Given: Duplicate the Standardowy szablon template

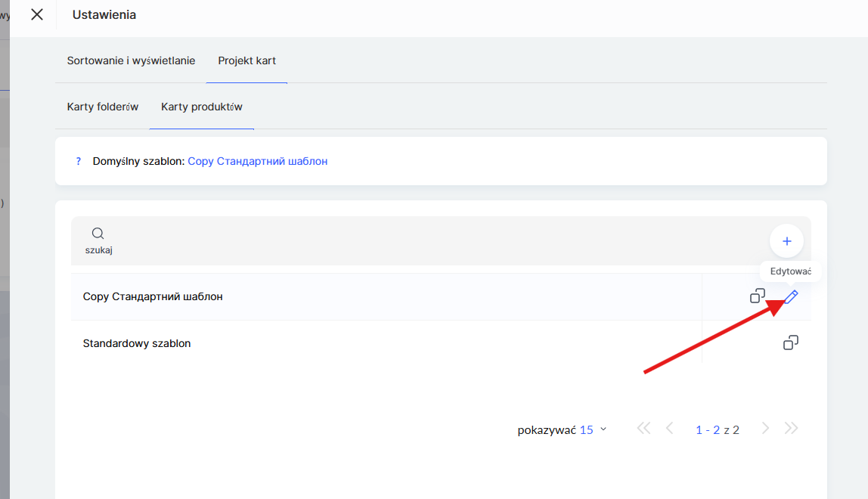Looking at the screenshot, I should (791, 343).
